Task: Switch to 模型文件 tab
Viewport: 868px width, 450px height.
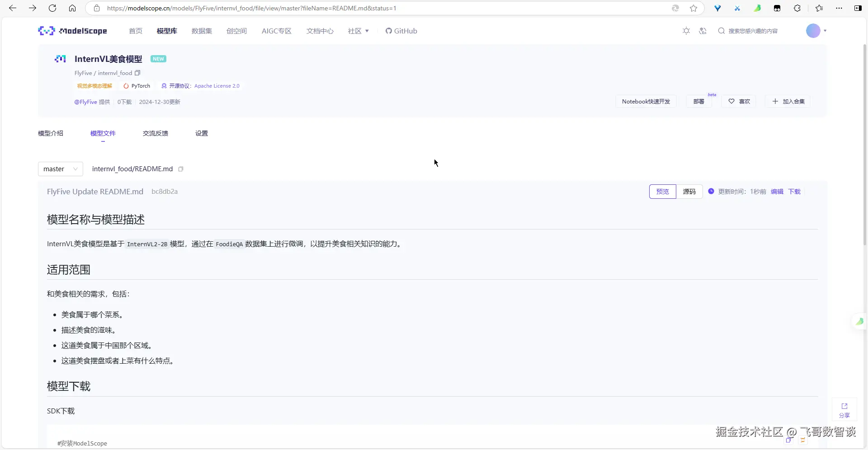Action: 103,133
